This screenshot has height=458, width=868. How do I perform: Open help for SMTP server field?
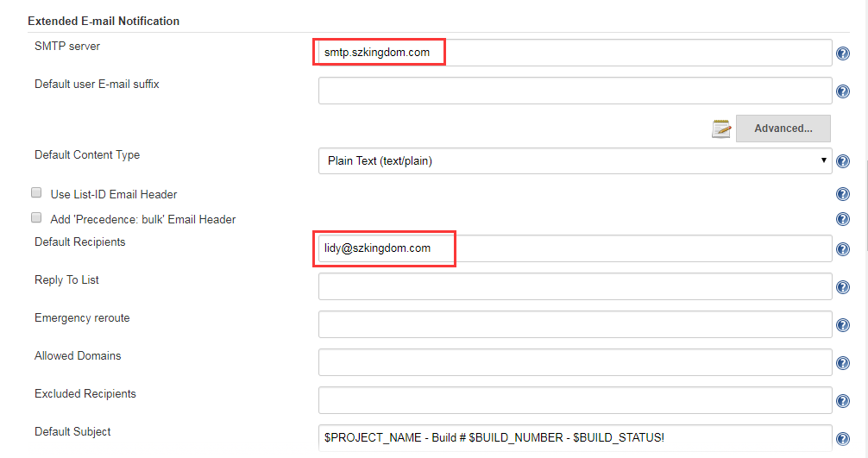coord(842,53)
